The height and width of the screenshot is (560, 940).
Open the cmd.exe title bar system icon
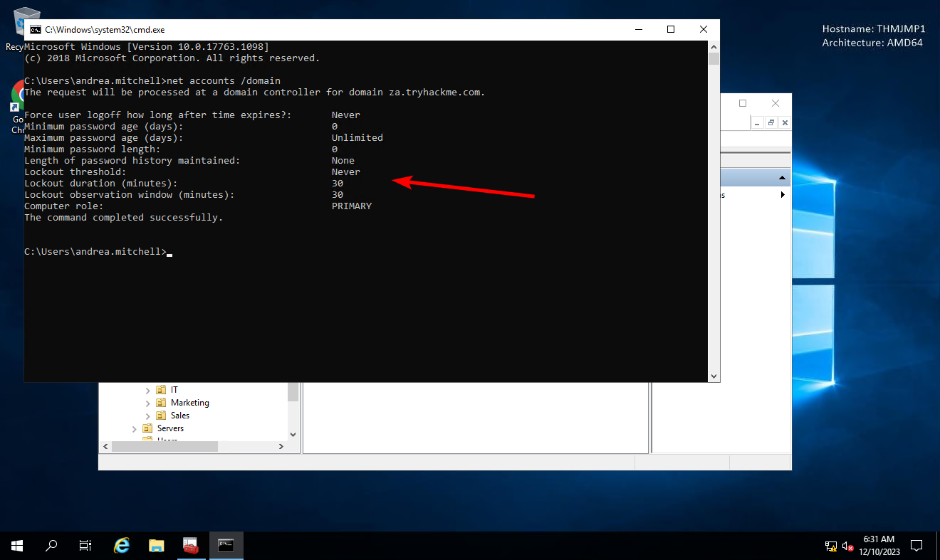(x=35, y=30)
